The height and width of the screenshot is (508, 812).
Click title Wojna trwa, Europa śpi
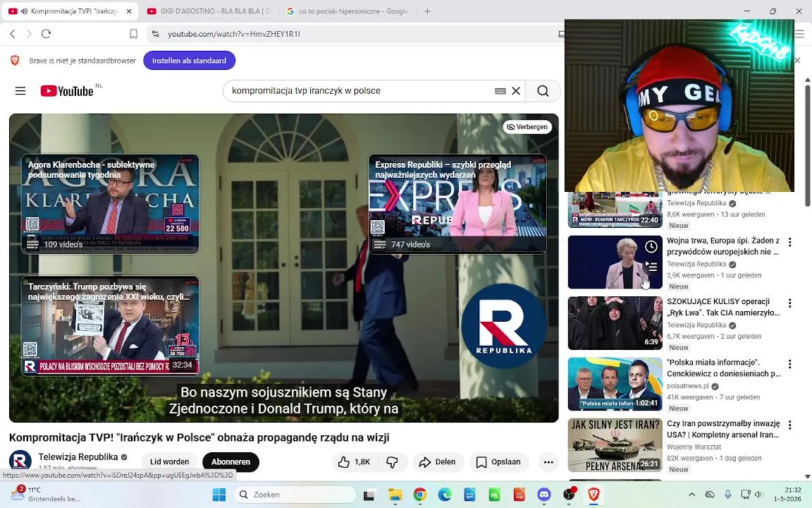[723, 246]
